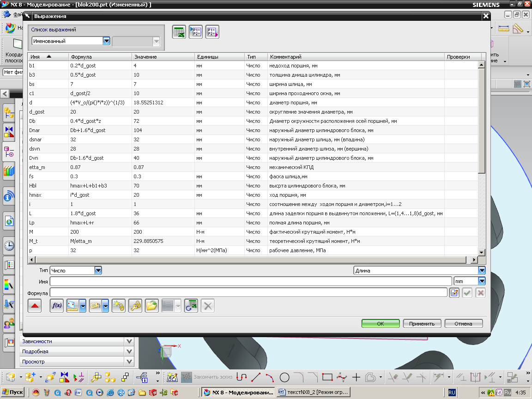Select the Rectangle sketch tool

(327, 377)
